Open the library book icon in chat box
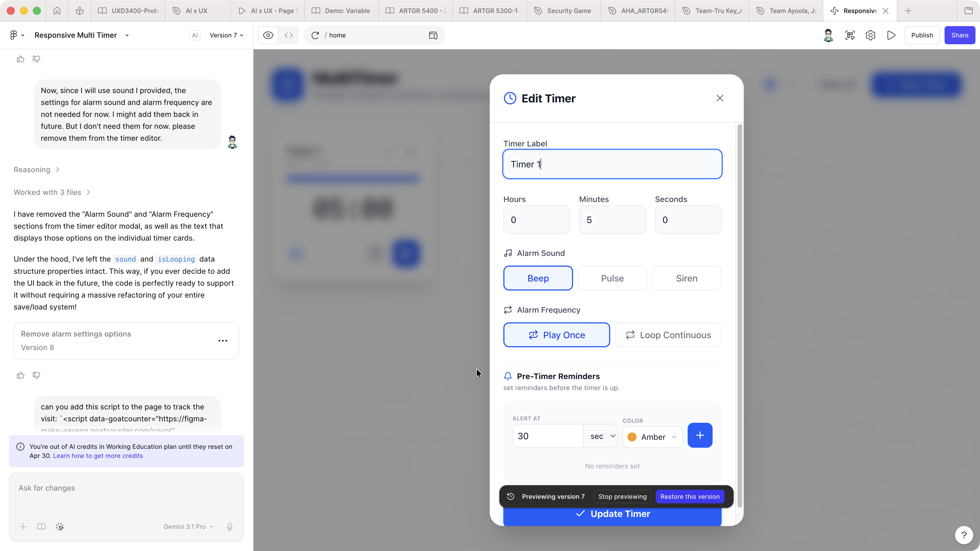The image size is (980, 551). tap(41, 527)
